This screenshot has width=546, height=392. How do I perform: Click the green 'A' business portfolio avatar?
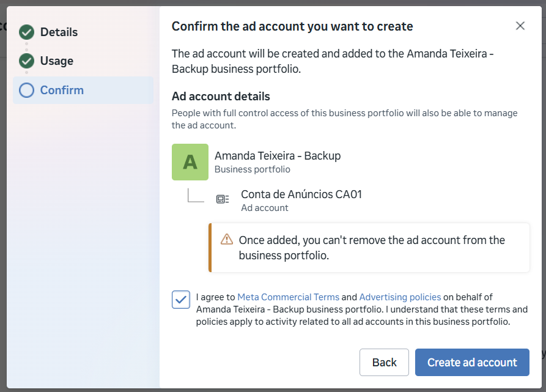[190, 162]
